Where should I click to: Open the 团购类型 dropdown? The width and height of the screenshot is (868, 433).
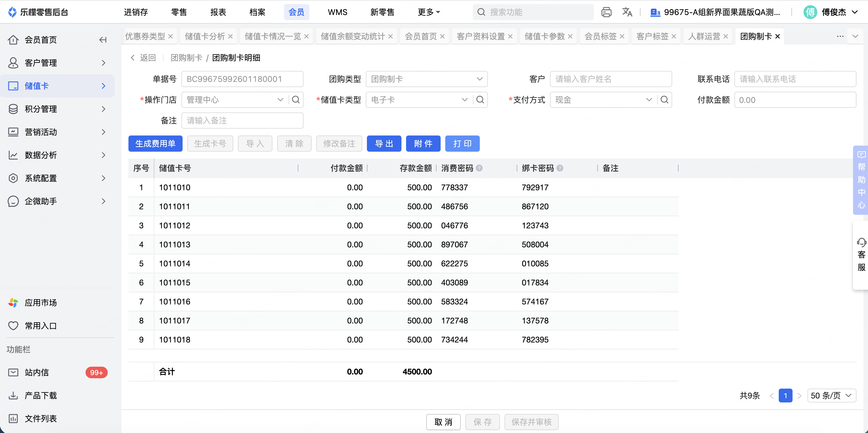(x=426, y=79)
